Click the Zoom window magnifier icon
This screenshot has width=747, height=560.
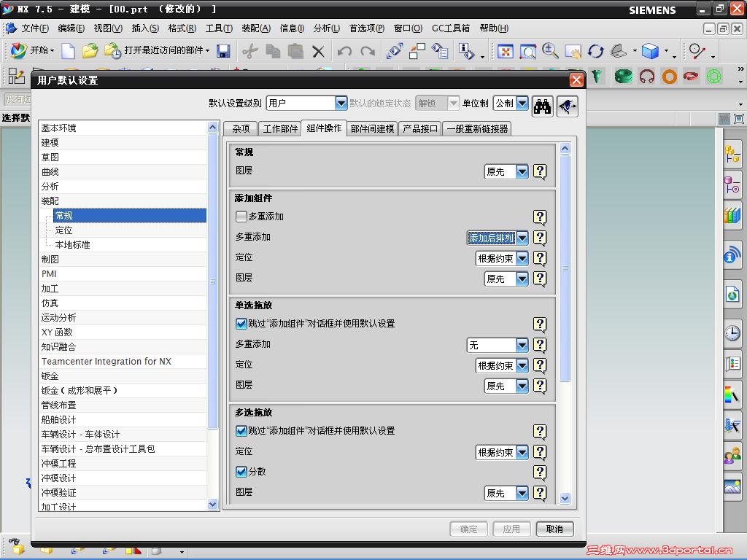pos(527,51)
